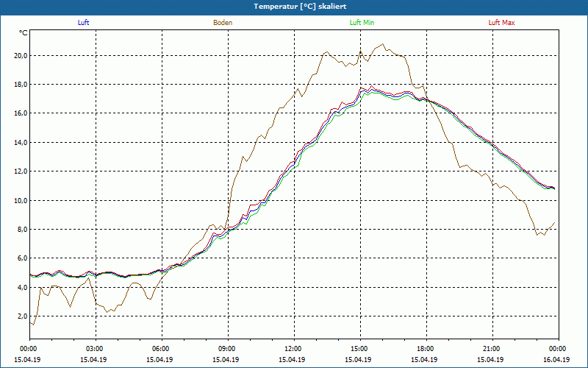Click the chart title Temperatur [°C] skaliert
Image resolution: width=588 pixels, height=368 pixels.
[x=300, y=7]
